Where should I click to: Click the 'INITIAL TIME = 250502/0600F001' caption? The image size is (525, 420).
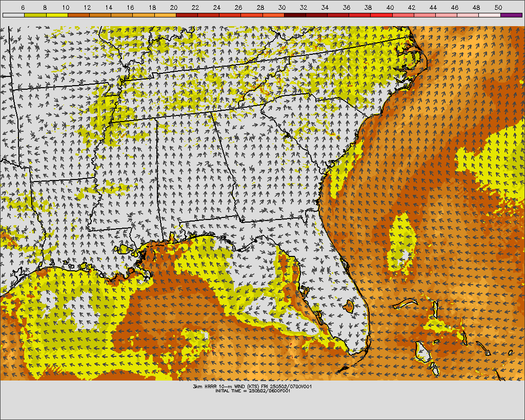pyautogui.click(x=253, y=391)
